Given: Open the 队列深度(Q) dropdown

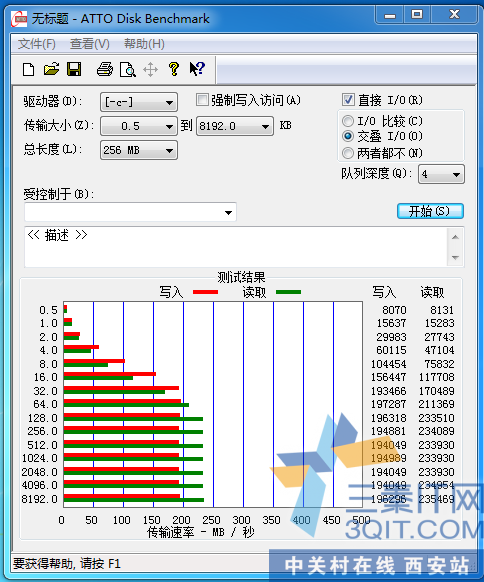Looking at the screenshot, I should pos(441,174).
